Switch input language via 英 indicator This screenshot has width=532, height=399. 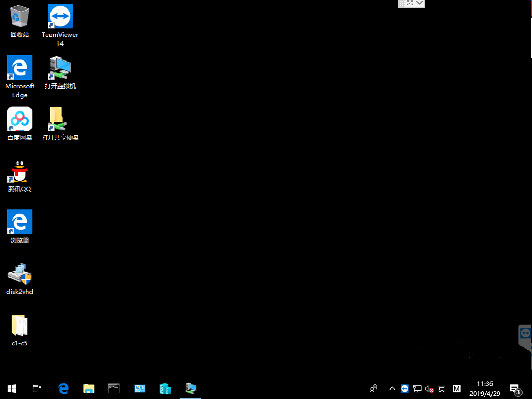(442, 388)
